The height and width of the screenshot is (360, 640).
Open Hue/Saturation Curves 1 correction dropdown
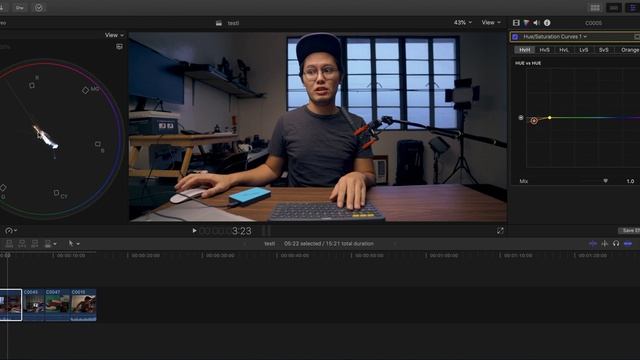click(x=555, y=37)
